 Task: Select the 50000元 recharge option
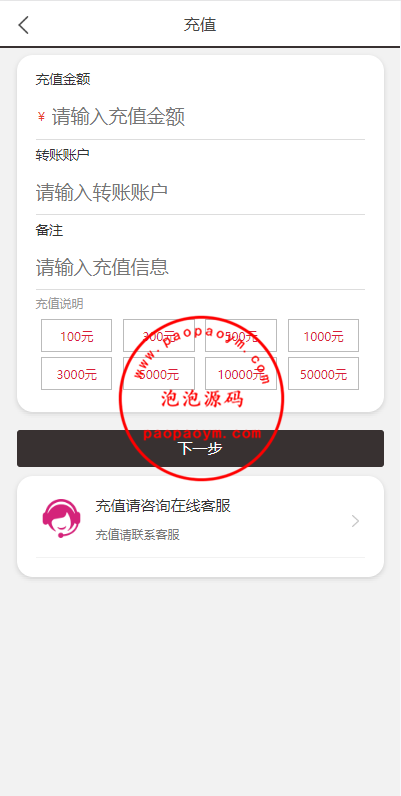pyautogui.click(x=323, y=374)
